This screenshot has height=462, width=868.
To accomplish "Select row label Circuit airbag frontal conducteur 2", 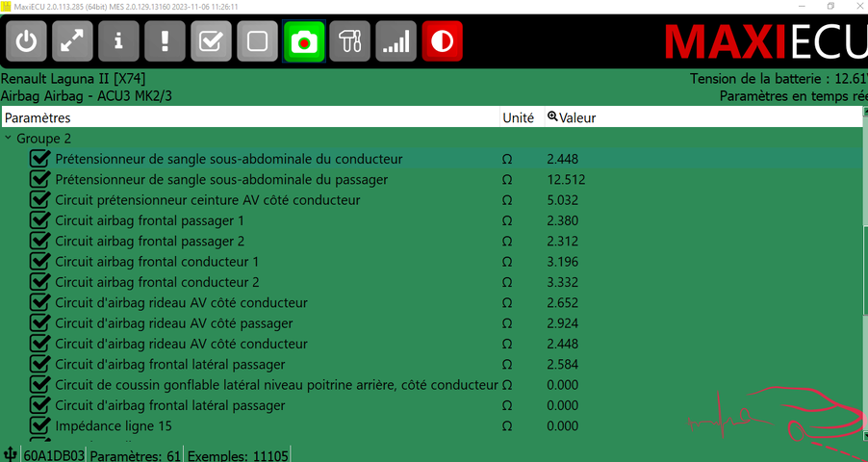I will pos(157,282).
